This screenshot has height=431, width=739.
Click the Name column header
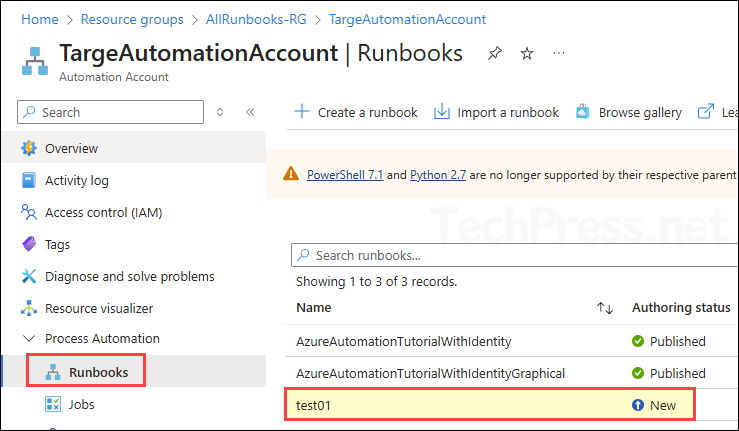[313, 307]
